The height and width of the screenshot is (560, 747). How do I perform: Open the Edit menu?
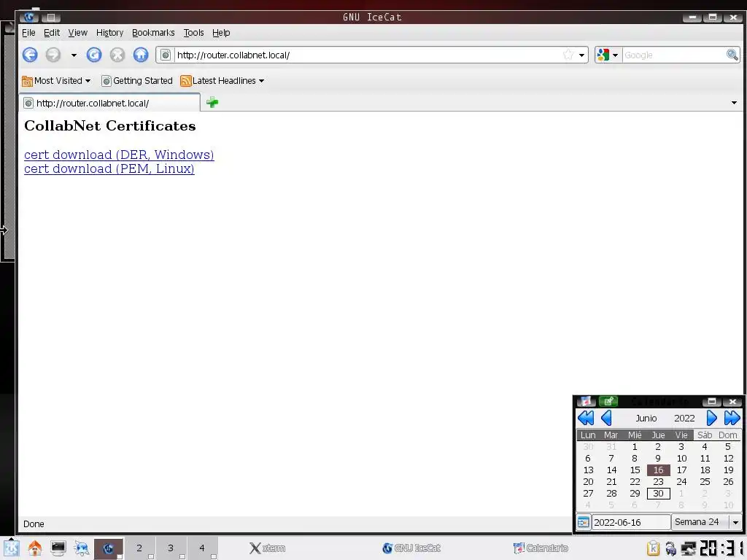click(x=52, y=33)
